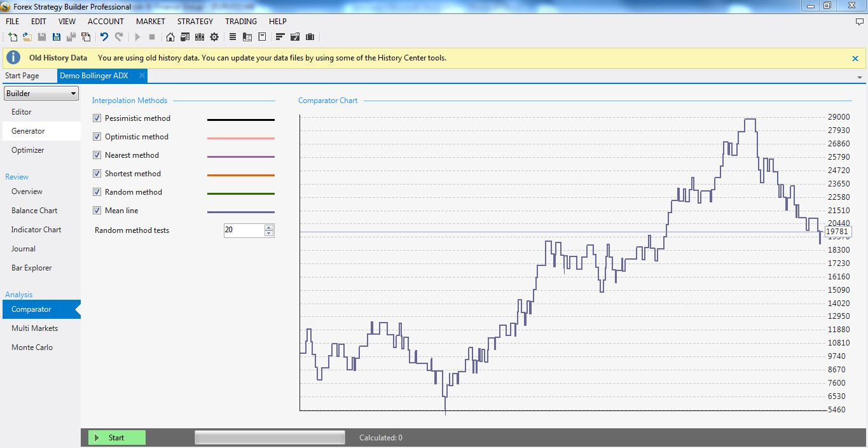868x448 pixels.
Task: Click the black Pessimistic method color line
Action: pos(241,120)
